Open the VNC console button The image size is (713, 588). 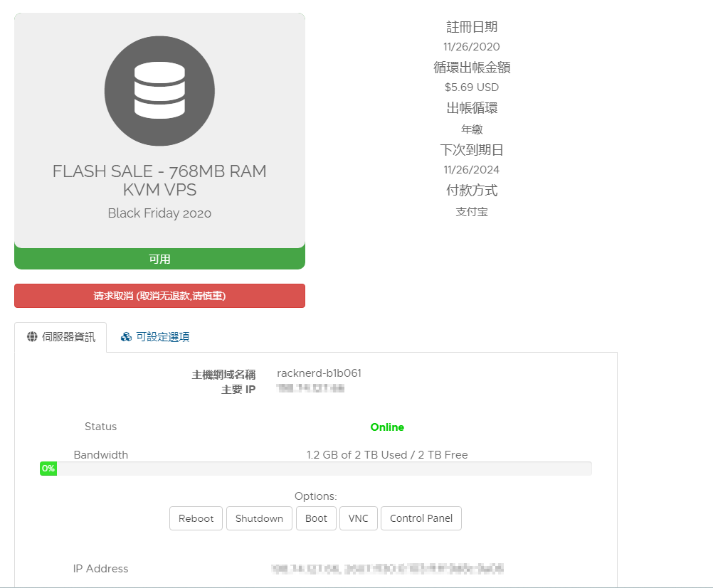coord(359,518)
